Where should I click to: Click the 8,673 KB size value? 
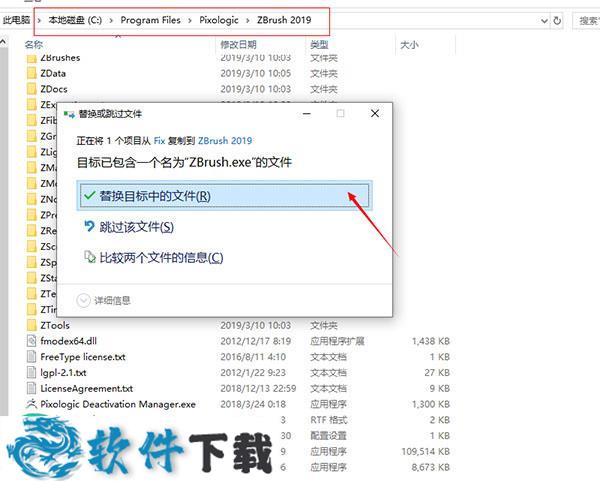[x=430, y=467]
